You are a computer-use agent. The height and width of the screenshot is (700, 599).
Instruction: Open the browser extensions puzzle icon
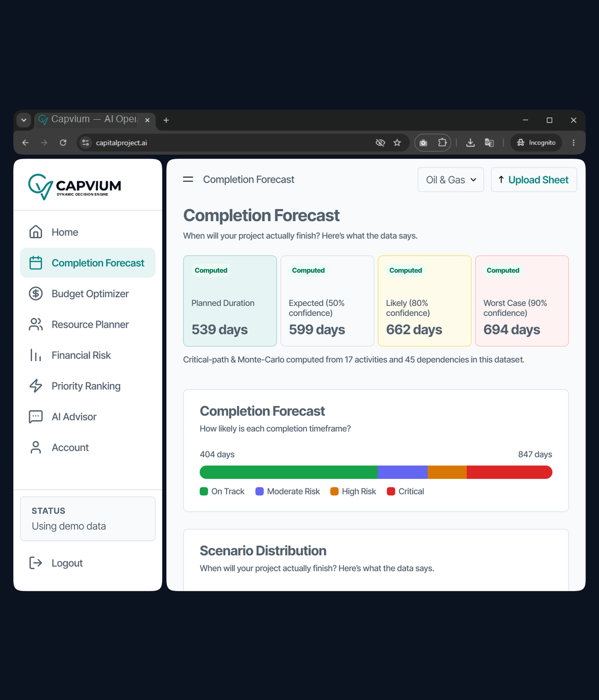tap(442, 143)
